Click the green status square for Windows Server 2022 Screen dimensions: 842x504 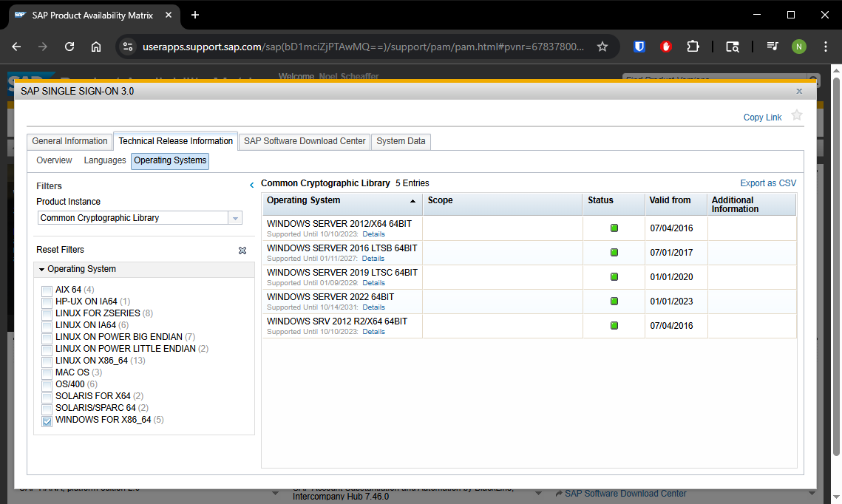click(x=614, y=302)
